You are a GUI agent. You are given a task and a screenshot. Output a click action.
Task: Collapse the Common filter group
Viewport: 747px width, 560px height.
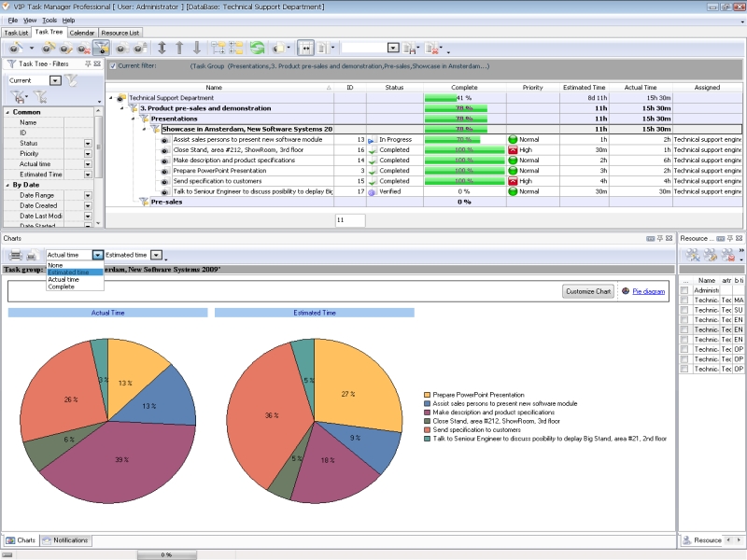click(7, 112)
